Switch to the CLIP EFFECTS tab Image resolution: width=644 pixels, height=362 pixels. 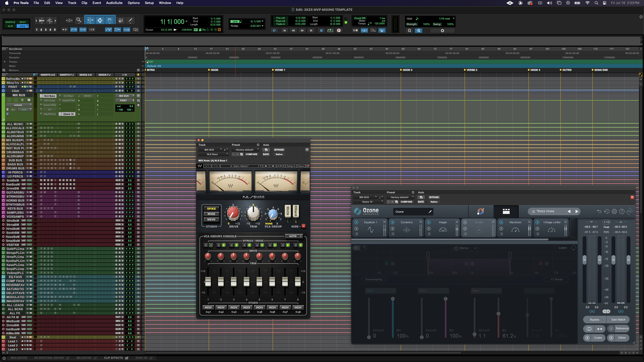click(113, 358)
